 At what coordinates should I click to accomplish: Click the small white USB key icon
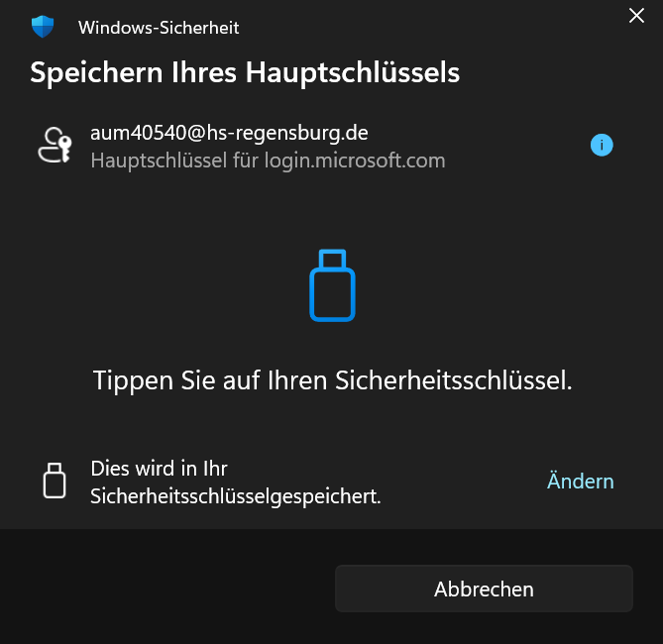(55, 481)
